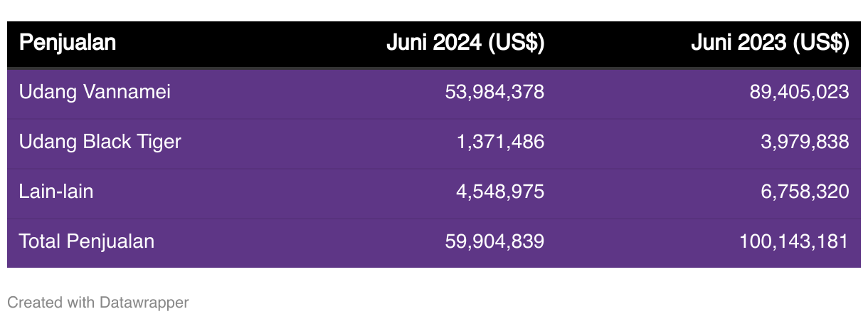Select the Juni 2024 (US$) column header
This screenshot has height=319, width=868.
tap(465, 43)
